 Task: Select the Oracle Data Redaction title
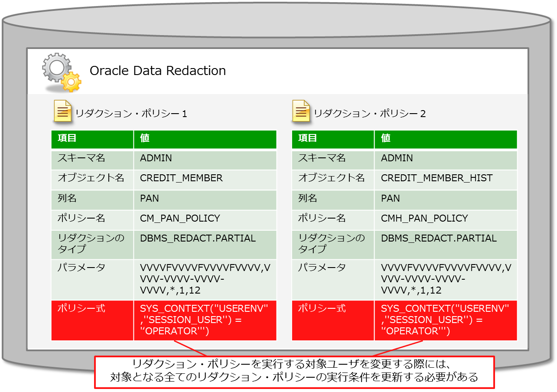pyautogui.click(x=158, y=71)
